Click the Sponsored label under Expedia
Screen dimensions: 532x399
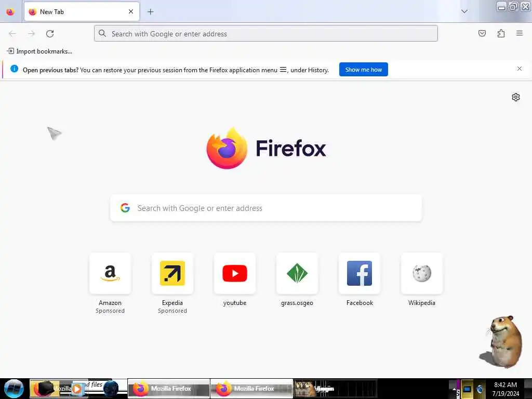pyautogui.click(x=172, y=311)
